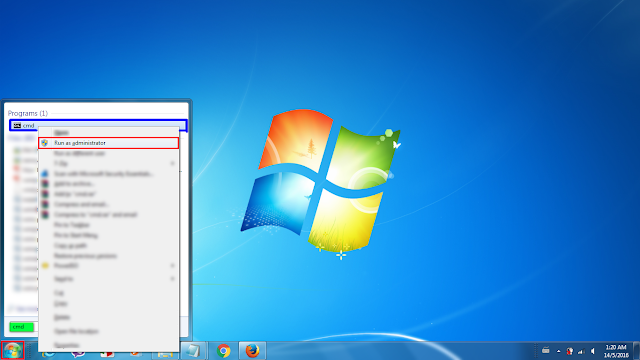Open the Action Center flag icon
The height and width of the screenshot is (360, 640).
[570, 351]
